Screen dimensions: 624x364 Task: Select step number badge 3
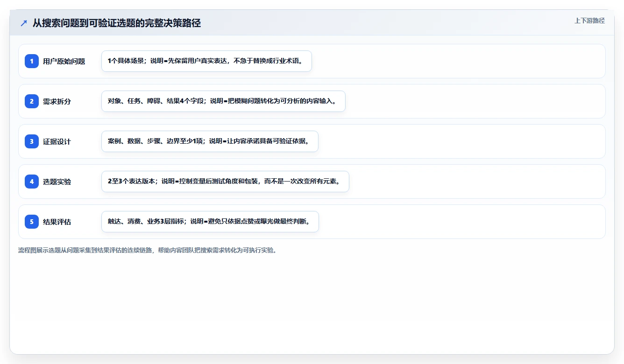(32, 141)
